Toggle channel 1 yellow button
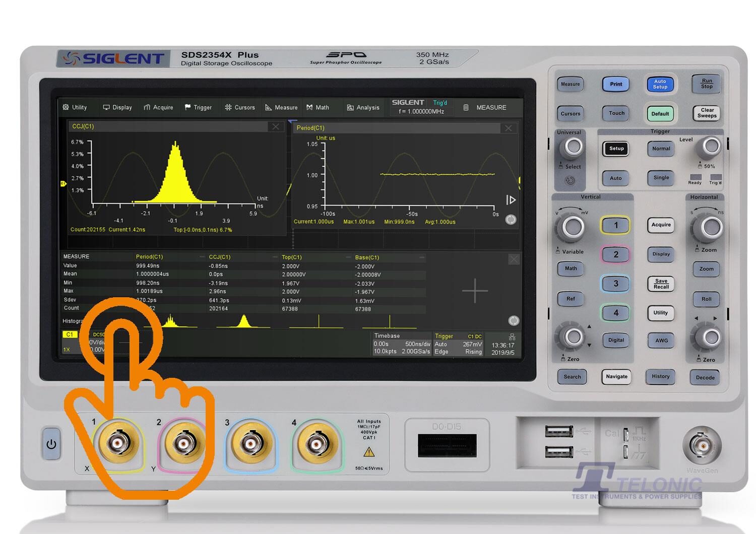756x534 pixels. [615, 225]
